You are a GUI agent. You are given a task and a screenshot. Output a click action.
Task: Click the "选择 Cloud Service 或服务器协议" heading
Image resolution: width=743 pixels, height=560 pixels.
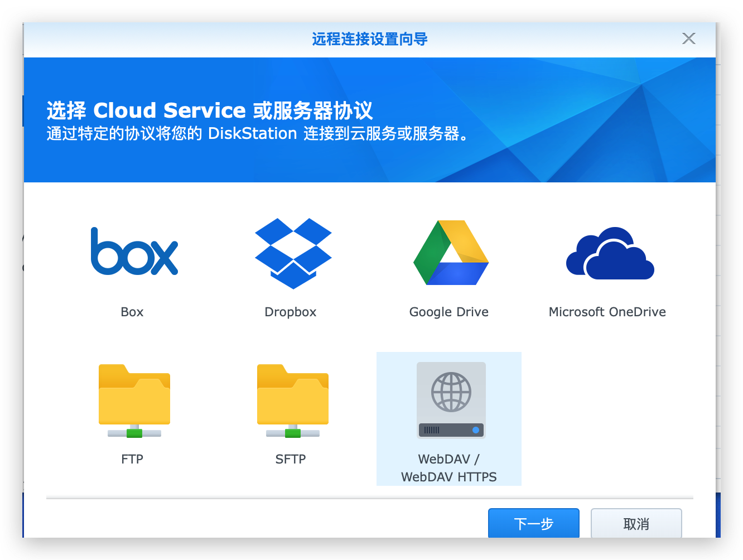pos(209,110)
